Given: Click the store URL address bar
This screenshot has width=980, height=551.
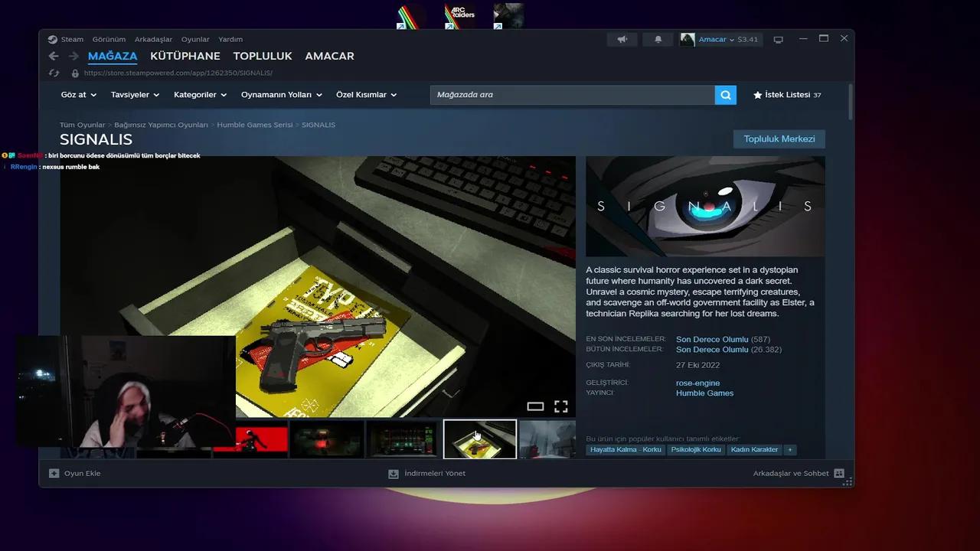Looking at the screenshot, I should click(178, 73).
